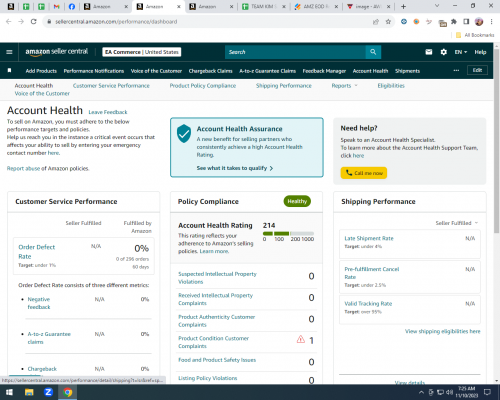Click the search magnifier button
The width and height of the screenshot is (500, 400).
tap(373, 52)
